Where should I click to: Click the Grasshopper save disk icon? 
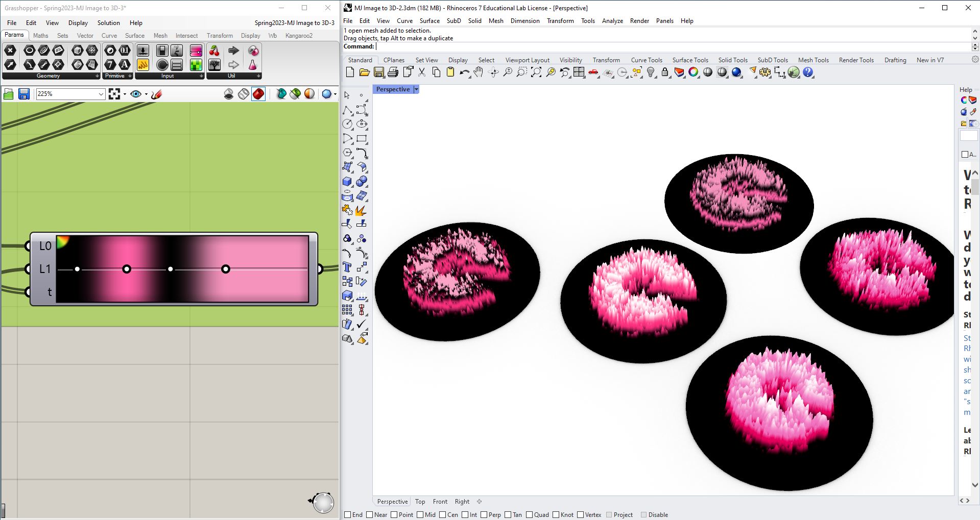[x=23, y=94]
